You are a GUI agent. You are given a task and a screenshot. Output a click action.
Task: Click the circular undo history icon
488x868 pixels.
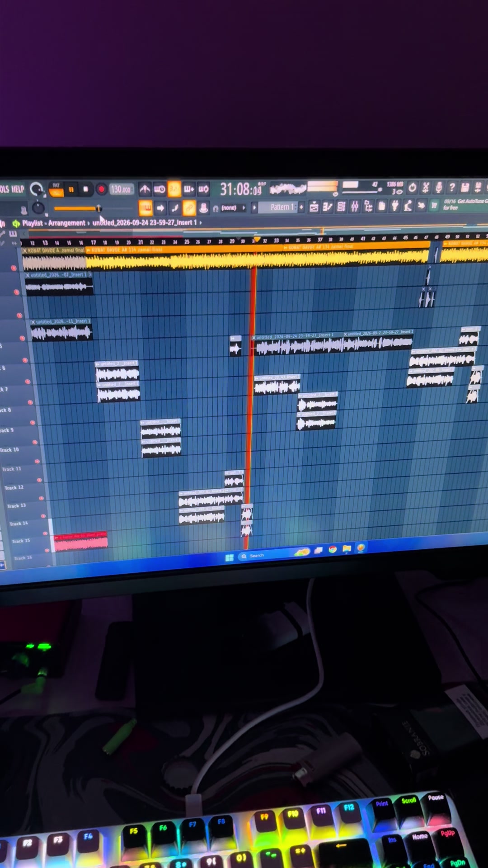412,187
